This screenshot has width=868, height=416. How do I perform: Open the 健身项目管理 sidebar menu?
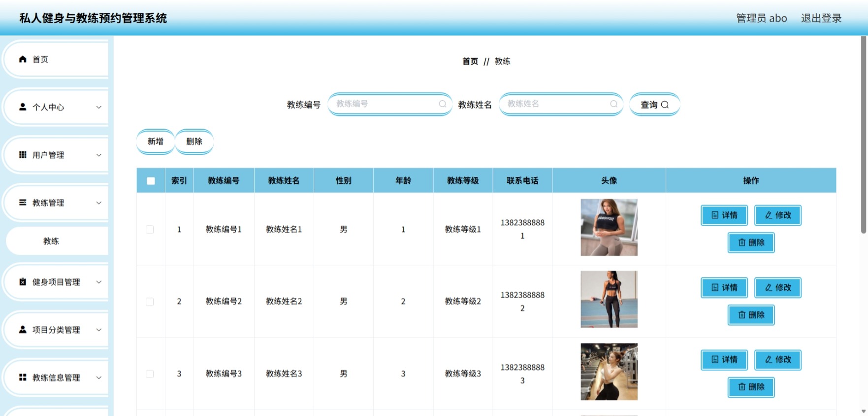pyautogui.click(x=56, y=282)
